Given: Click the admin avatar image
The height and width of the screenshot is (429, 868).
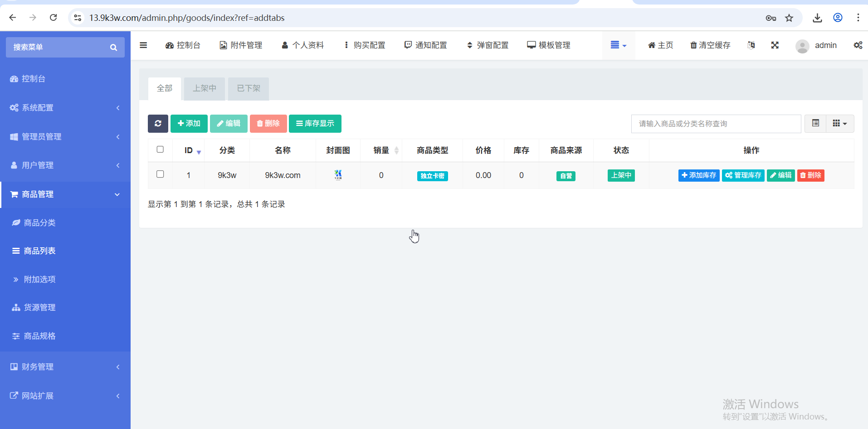Looking at the screenshot, I should 802,46.
